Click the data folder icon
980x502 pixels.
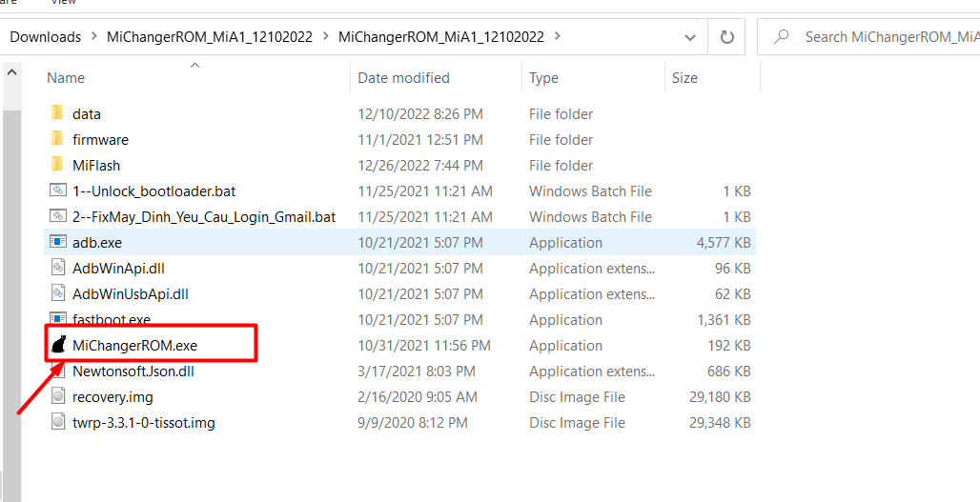[x=58, y=113]
